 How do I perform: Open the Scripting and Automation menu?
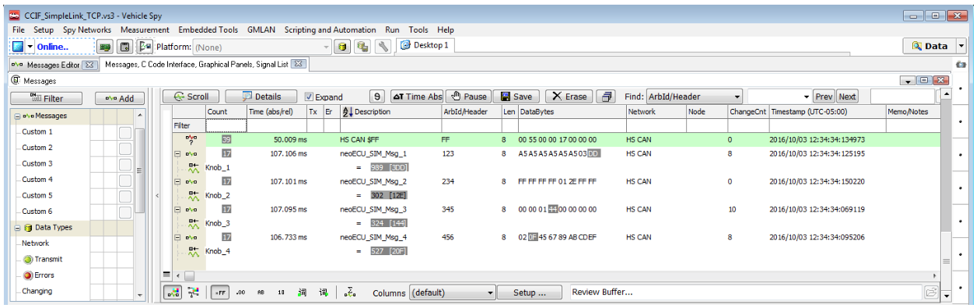331,30
